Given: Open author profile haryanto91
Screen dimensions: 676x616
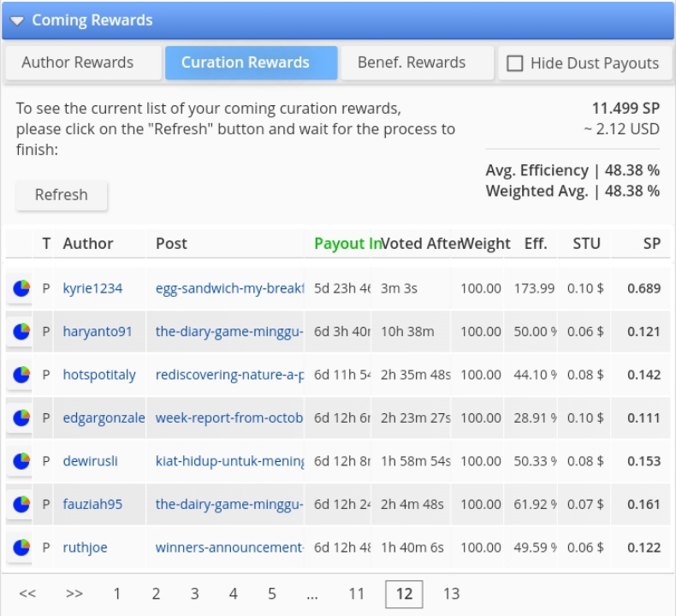Looking at the screenshot, I should tap(98, 331).
